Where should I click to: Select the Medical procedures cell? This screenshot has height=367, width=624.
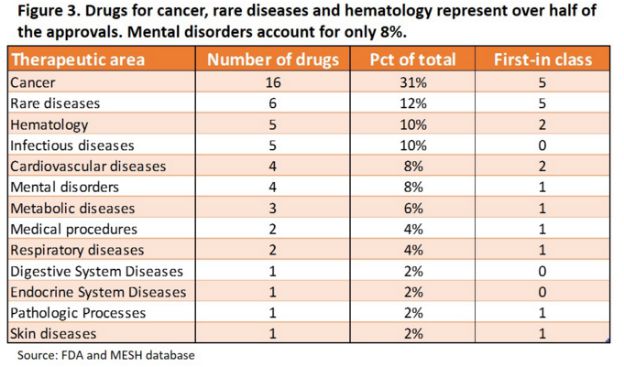pyautogui.click(x=101, y=229)
